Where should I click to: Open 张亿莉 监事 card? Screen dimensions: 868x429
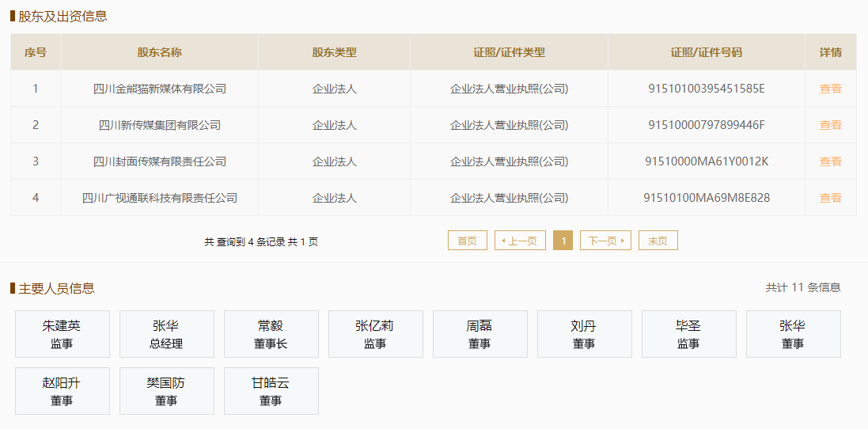(375, 334)
